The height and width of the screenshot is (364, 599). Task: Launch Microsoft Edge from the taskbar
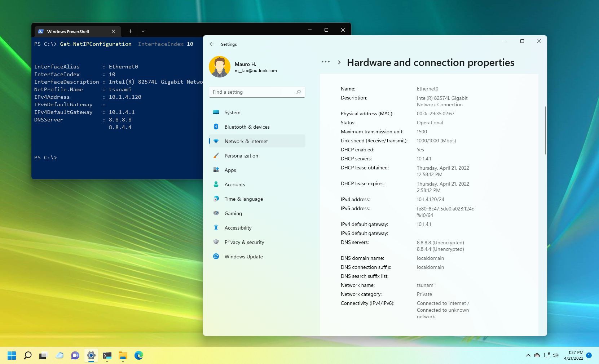tap(139, 356)
